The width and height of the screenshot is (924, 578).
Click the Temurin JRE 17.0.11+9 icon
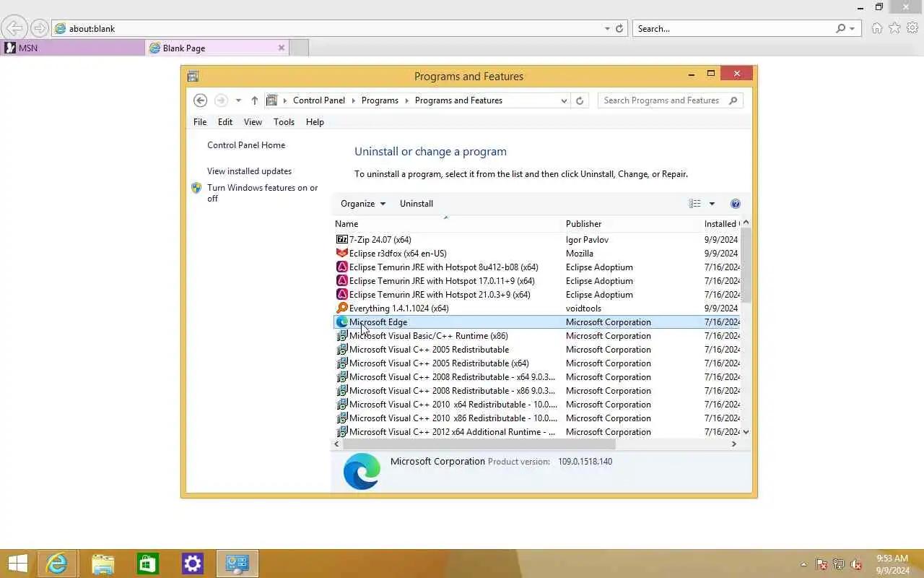point(342,280)
